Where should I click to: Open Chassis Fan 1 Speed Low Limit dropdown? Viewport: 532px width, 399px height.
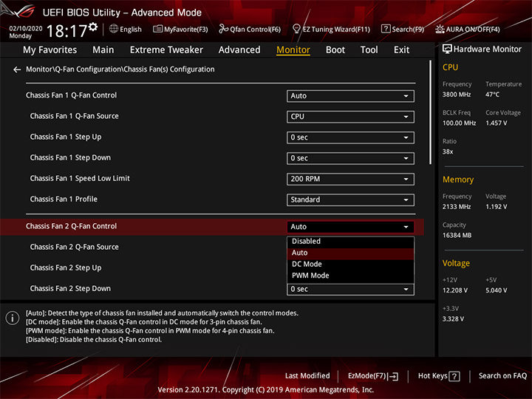[x=350, y=179]
